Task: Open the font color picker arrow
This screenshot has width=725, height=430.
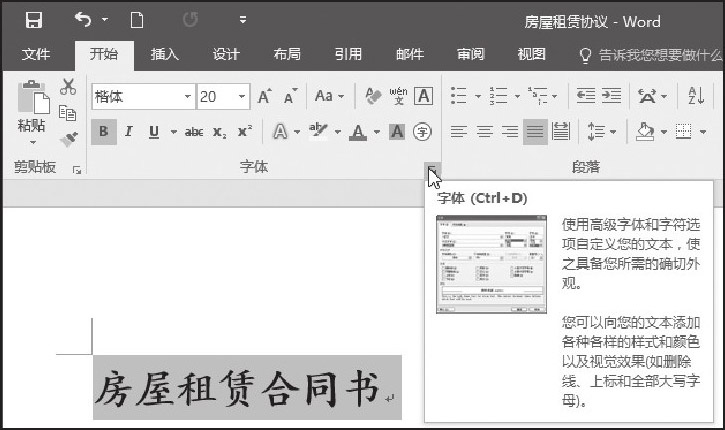Action: (x=377, y=132)
